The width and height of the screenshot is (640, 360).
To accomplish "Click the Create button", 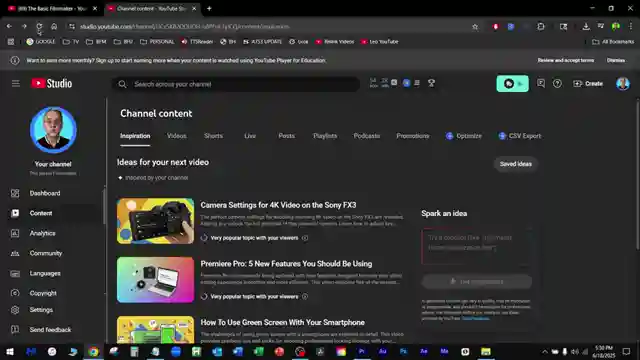I will tap(588, 84).
